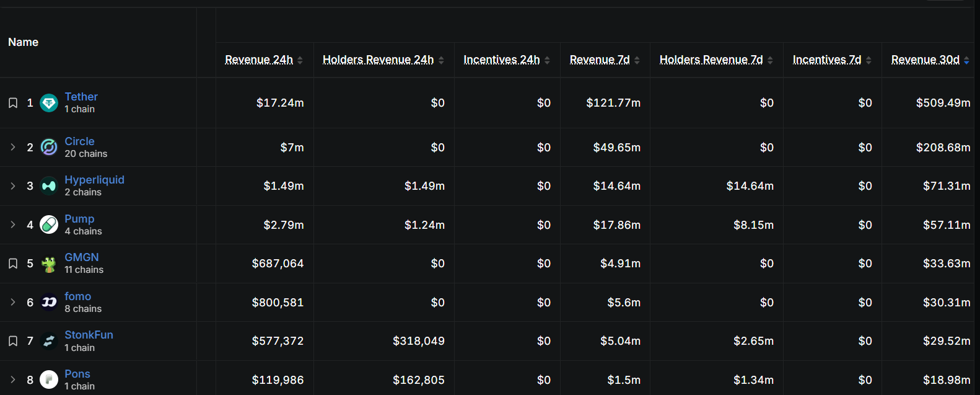Click the Pons logo icon
The height and width of the screenshot is (395, 980).
pos(49,379)
